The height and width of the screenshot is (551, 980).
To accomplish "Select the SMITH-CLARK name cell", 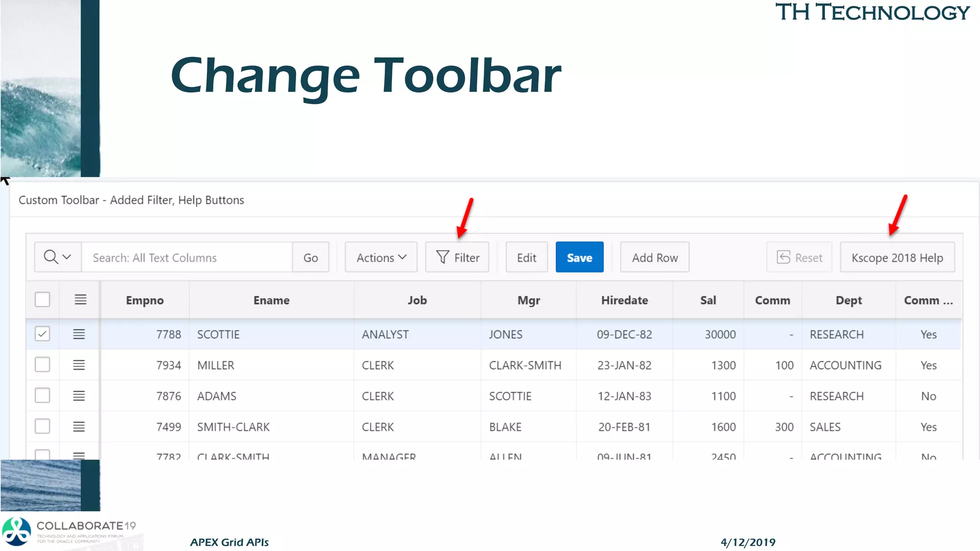I will (x=271, y=427).
